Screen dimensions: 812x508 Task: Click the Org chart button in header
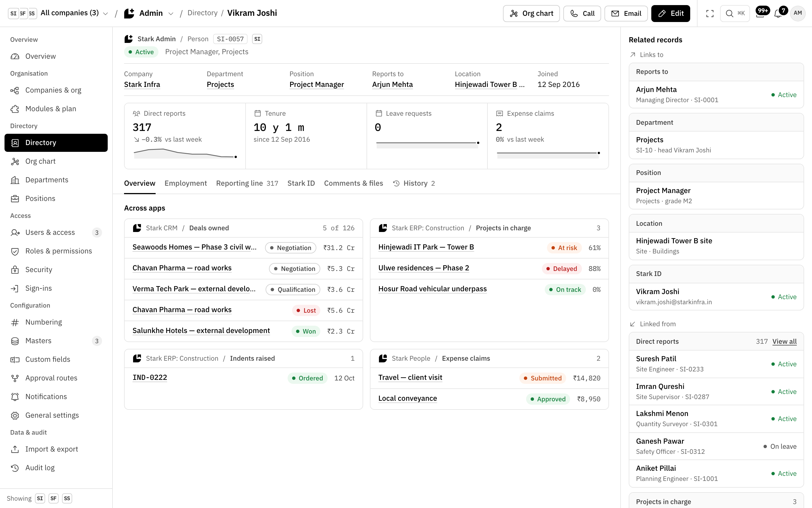coord(531,14)
